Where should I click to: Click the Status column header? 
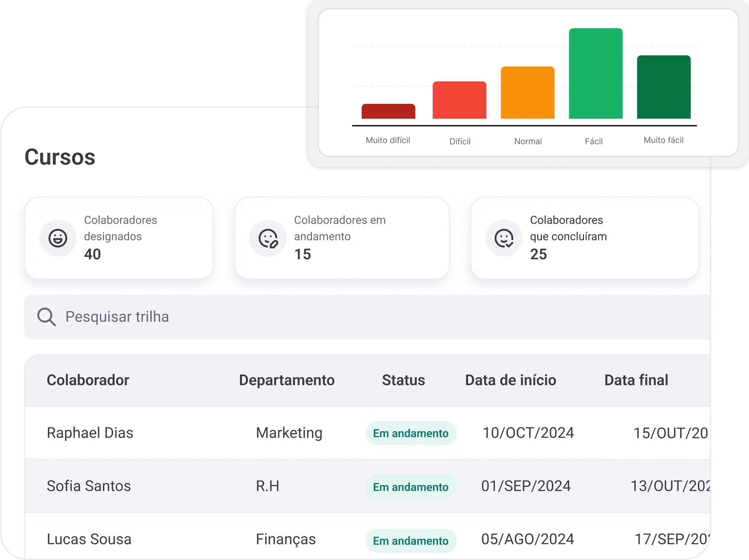[x=403, y=380]
